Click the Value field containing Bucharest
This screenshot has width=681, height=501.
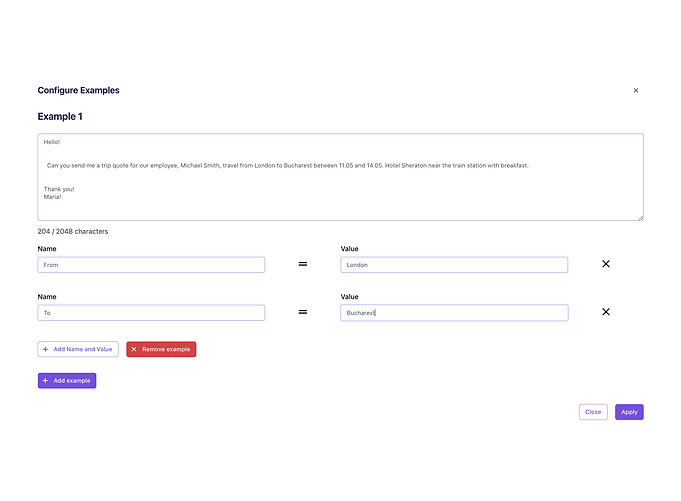click(x=454, y=313)
